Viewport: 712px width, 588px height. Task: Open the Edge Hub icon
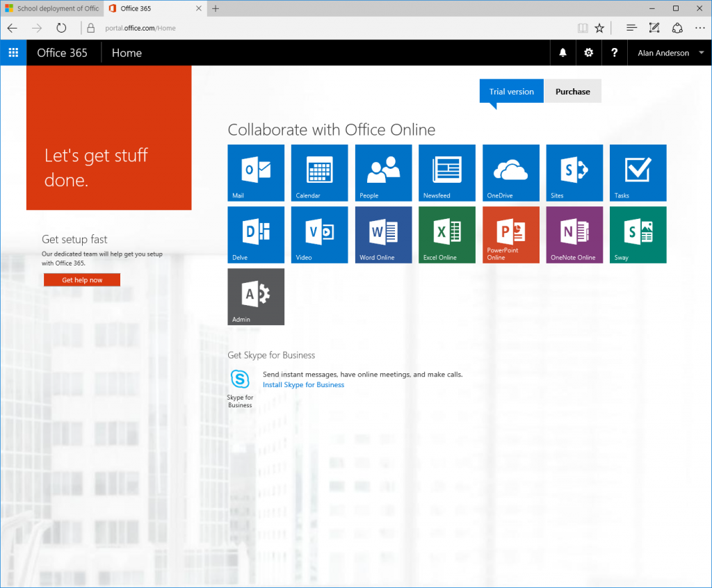pyautogui.click(x=631, y=28)
